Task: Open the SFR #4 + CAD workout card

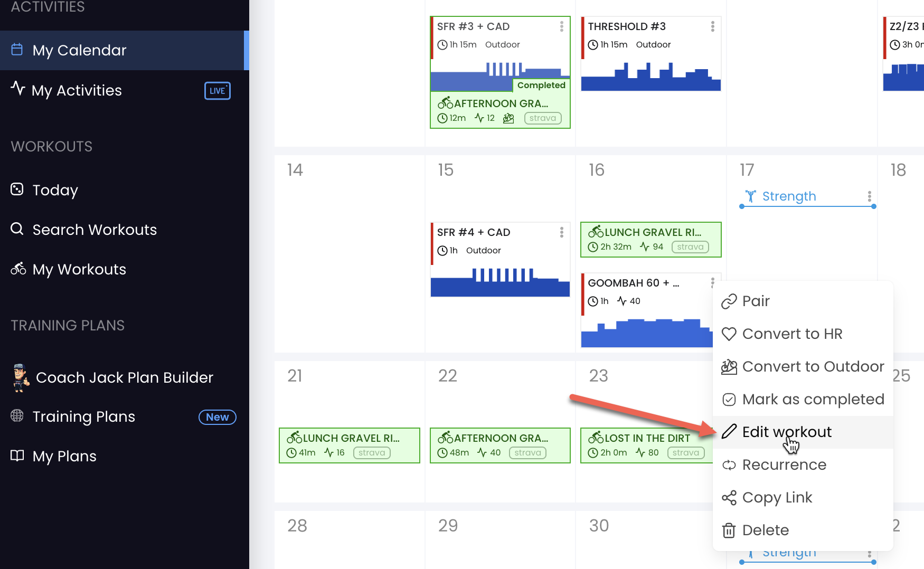Action: [x=500, y=260]
